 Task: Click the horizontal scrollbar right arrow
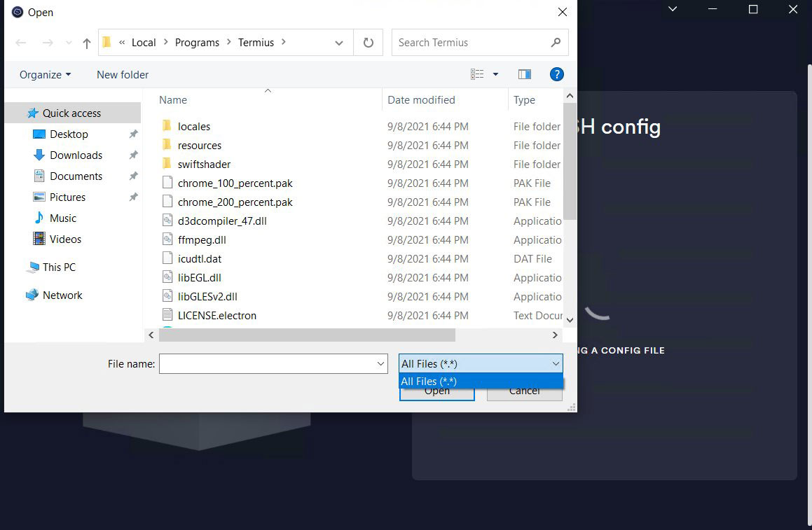[555, 335]
